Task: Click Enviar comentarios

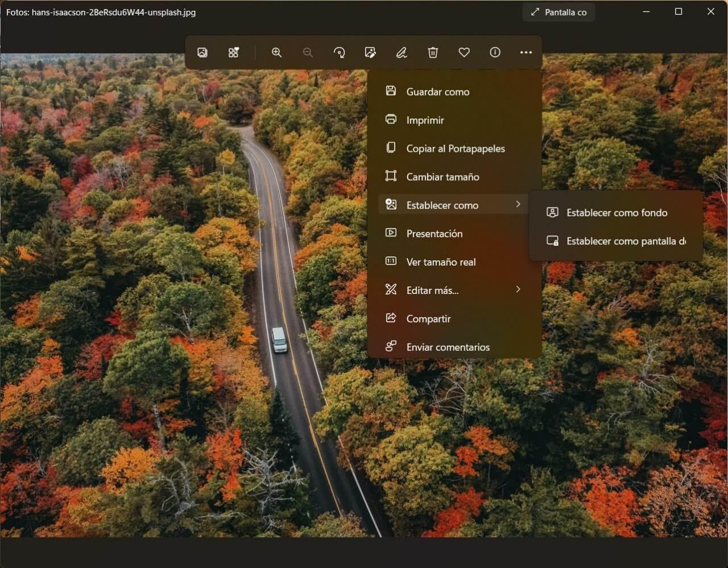Action: click(x=448, y=347)
